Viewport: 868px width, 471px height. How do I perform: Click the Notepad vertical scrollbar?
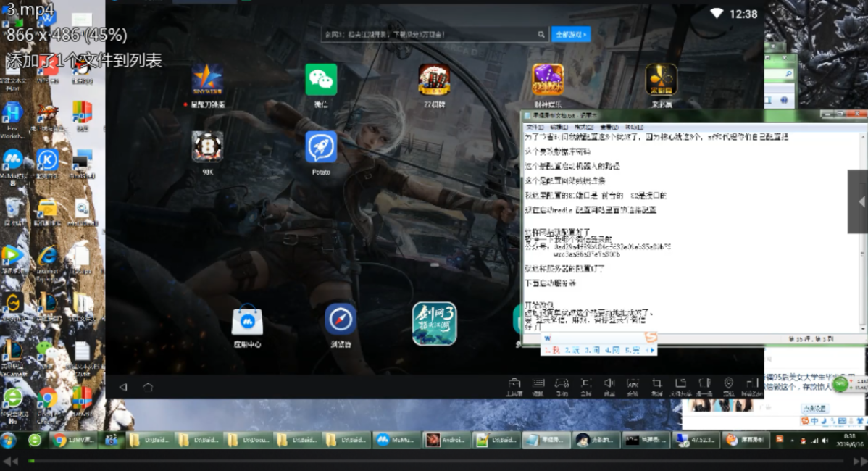[x=864, y=233]
